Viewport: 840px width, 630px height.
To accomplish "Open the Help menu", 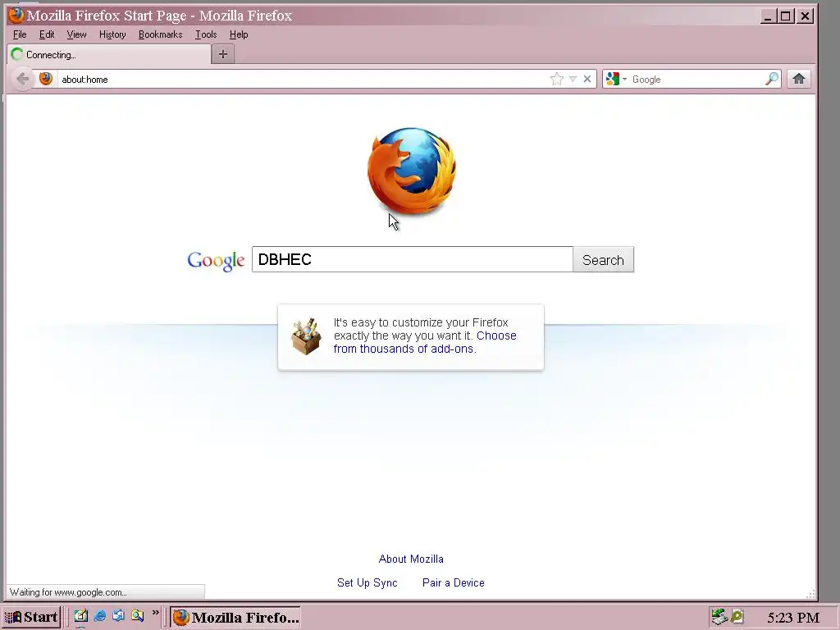I will pyautogui.click(x=239, y=34).
